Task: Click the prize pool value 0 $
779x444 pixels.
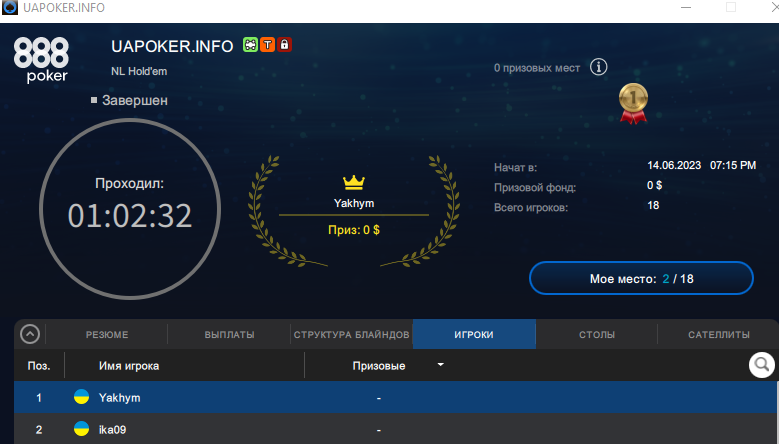Action: (654, 185)
